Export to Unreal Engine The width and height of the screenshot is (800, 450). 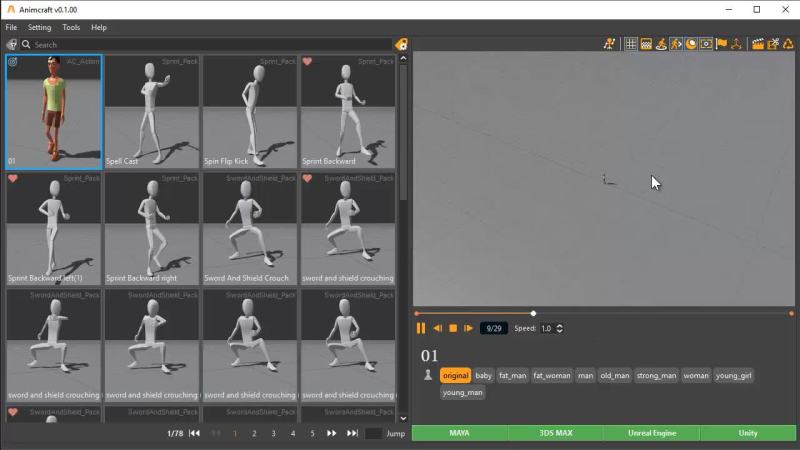(652, 433)
